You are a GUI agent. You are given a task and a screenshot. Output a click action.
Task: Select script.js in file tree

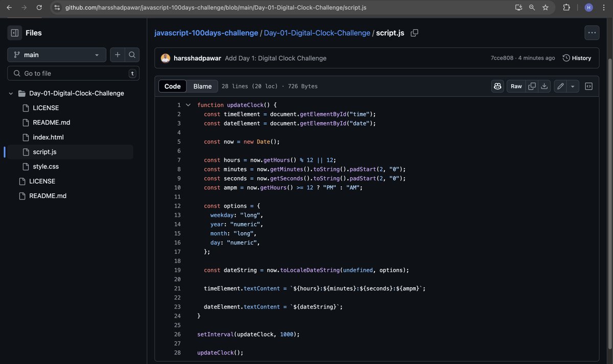44,152
